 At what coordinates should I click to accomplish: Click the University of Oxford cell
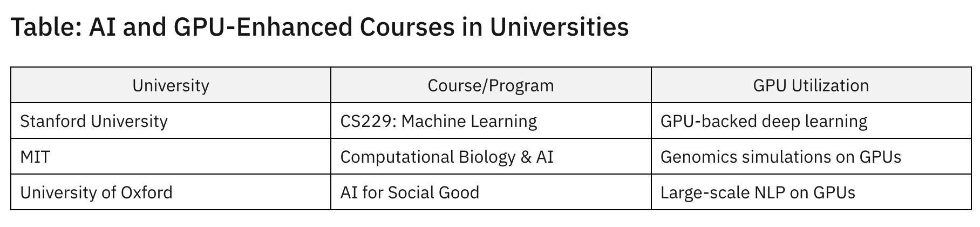pos(96,192)
